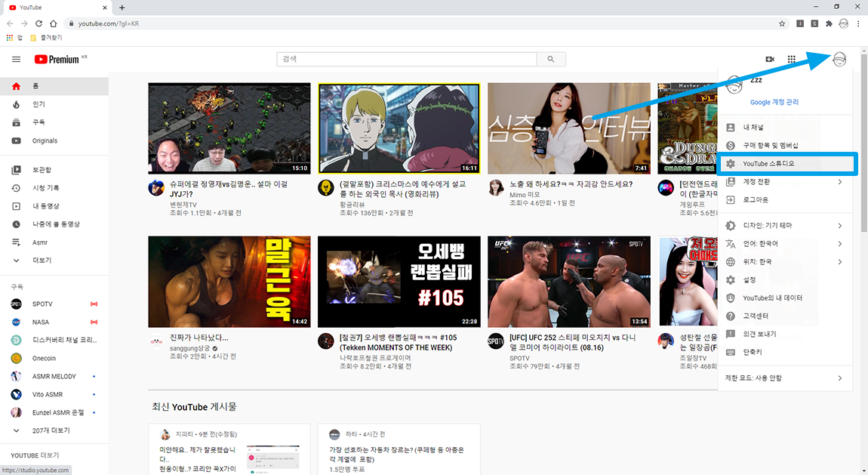
Task: Select 의견 보내기 menu item
Action: (x=785, y=335)
